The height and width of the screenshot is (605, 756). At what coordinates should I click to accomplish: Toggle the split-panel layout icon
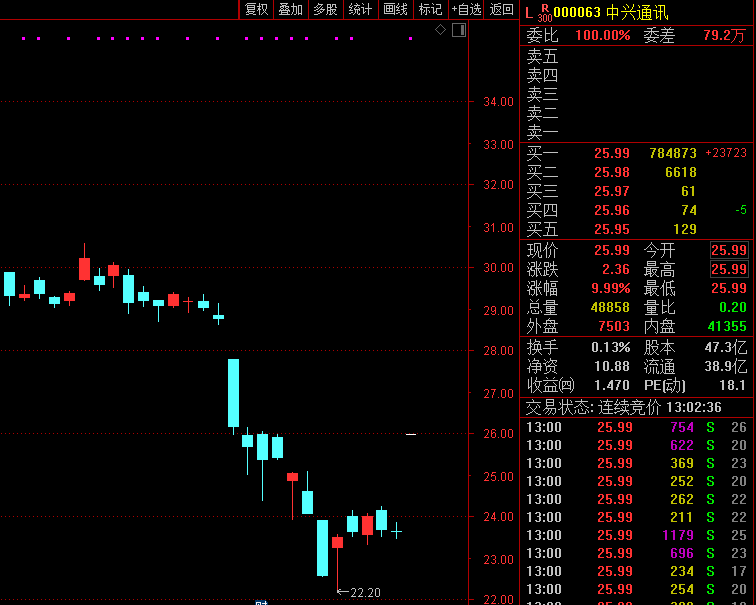[458, 30]
